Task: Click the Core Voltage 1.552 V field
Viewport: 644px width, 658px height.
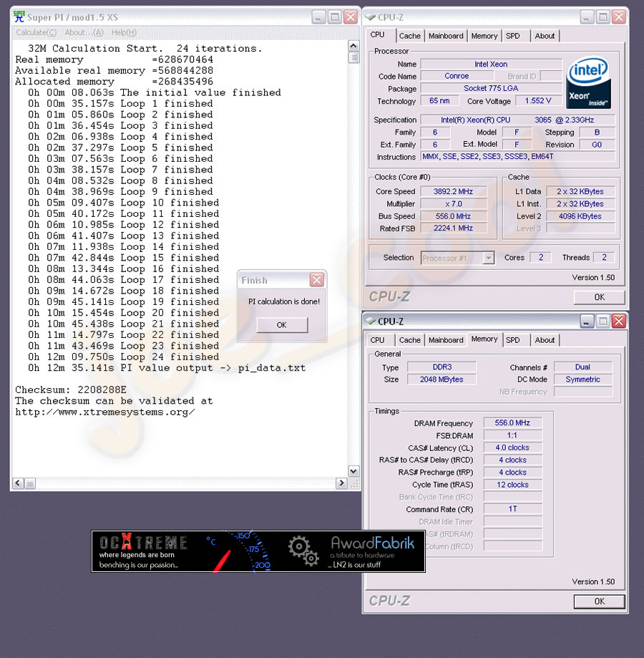Action: pos(538,101)
